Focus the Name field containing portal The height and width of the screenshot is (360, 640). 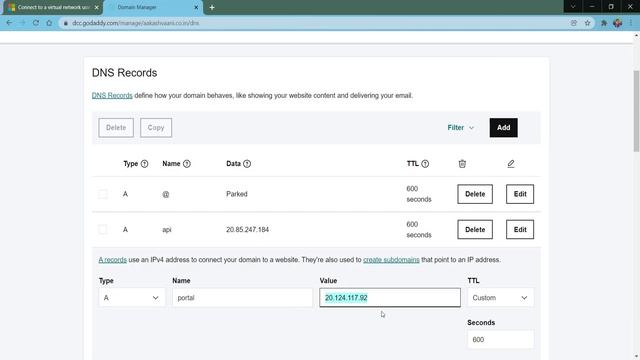click(x=242, y=298)
